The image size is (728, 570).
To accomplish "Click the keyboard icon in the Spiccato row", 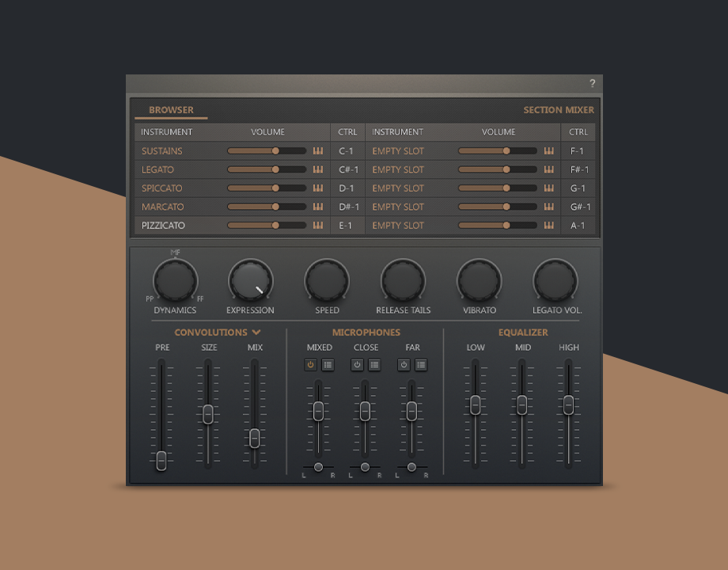I will pyautogui.click(x=318, y=188).
